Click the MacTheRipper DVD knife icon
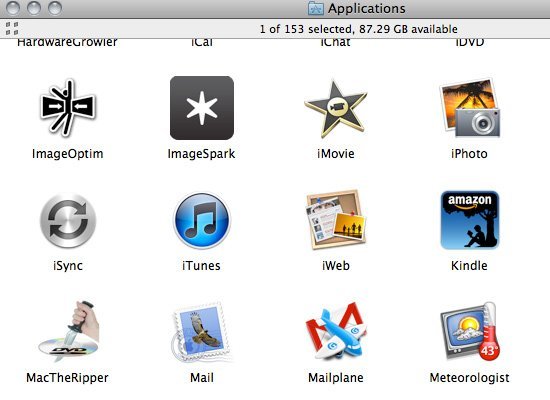Screen dimensions: 550x400 point(68,332)
